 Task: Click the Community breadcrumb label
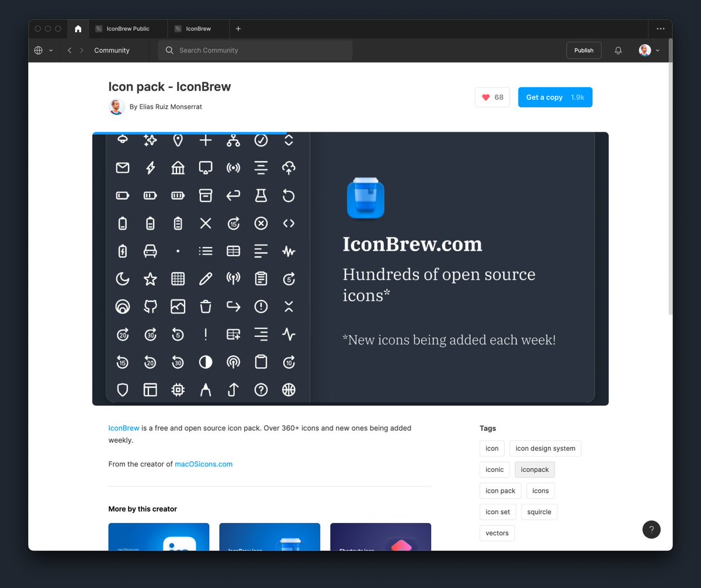pyautogui.click(x=112, y=50)
